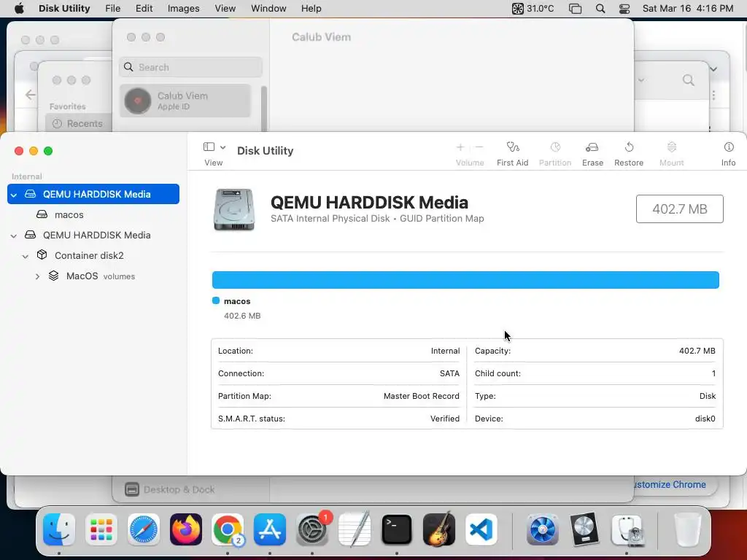Open Finder from the Dock

(59, 529)
